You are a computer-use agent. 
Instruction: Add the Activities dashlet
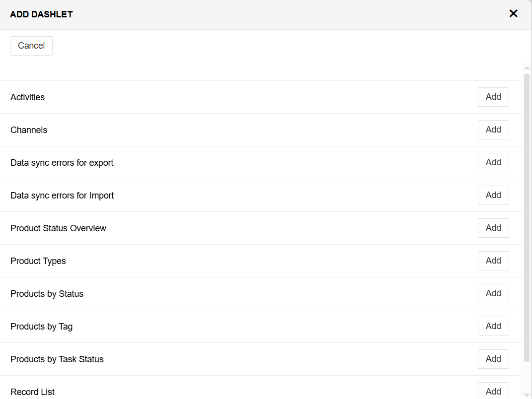click(x=493, y=97)
